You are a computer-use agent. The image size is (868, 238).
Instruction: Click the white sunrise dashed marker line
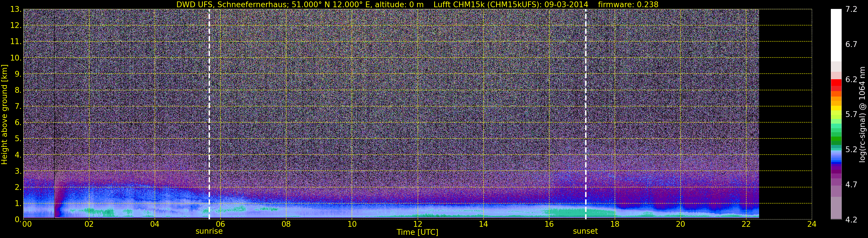pos(209,114)
